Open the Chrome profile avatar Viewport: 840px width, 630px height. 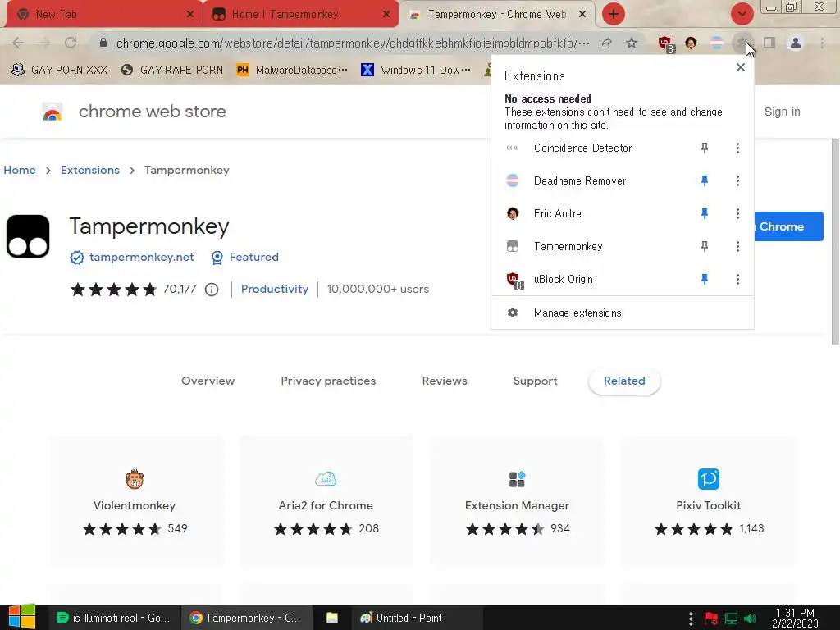click(x=796, y=43)
